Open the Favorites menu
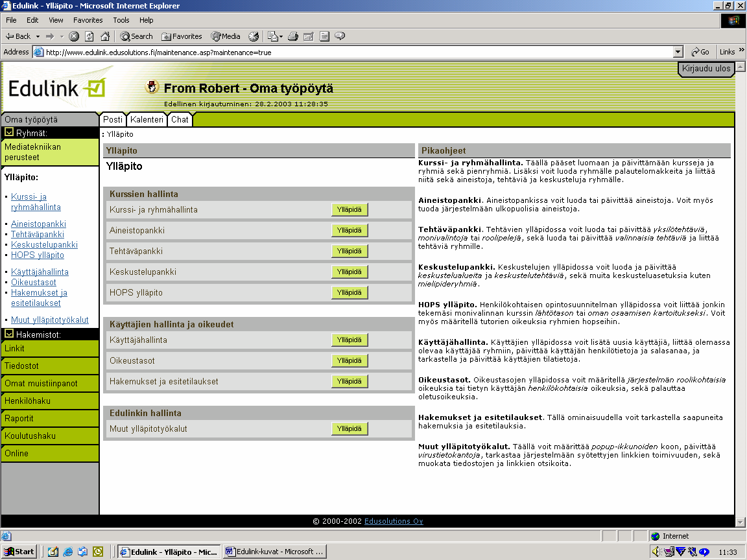The width and height of the screenshot is (747, 560). click(88, 20)
